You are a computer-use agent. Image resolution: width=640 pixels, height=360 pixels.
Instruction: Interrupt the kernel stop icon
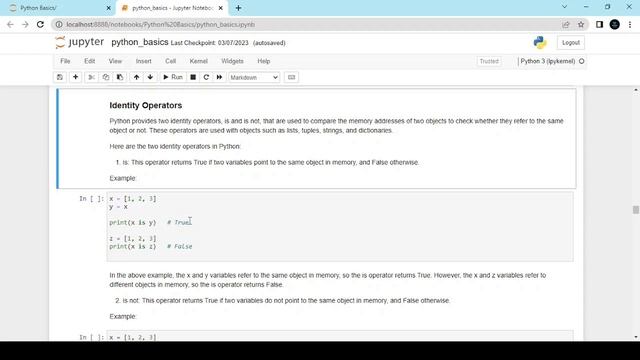(x=193, y=77)
